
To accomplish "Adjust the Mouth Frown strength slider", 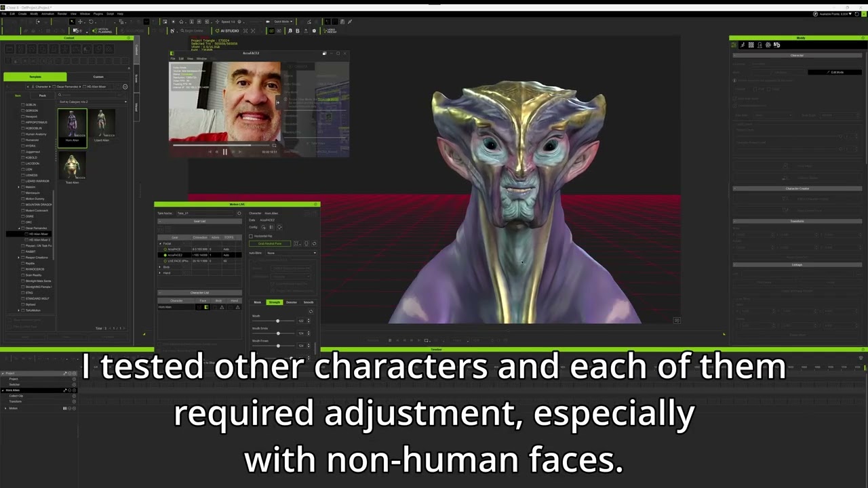I will (277, 346).
